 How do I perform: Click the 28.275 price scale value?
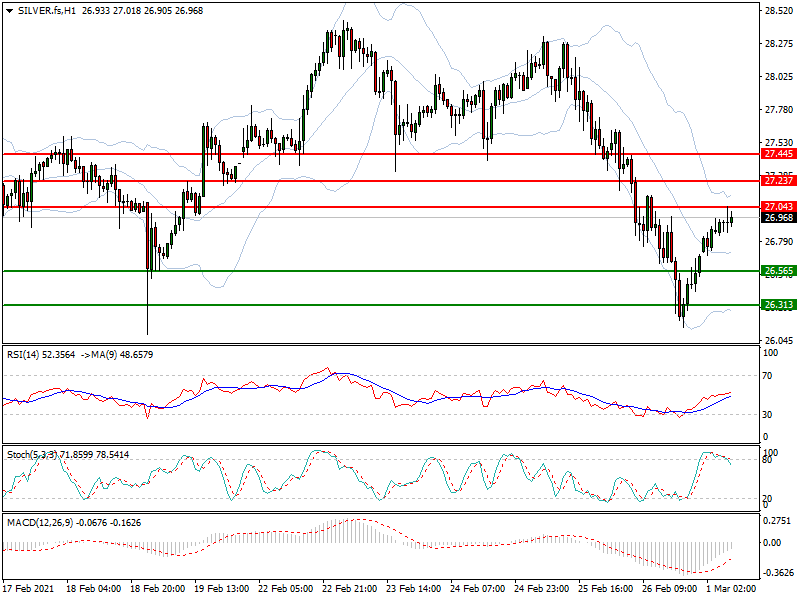pos(779,44)
